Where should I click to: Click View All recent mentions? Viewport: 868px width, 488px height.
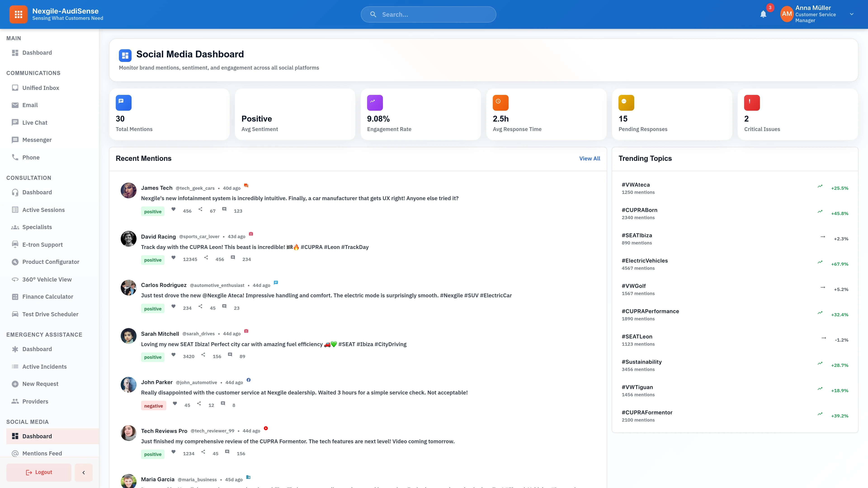[590, 158]
